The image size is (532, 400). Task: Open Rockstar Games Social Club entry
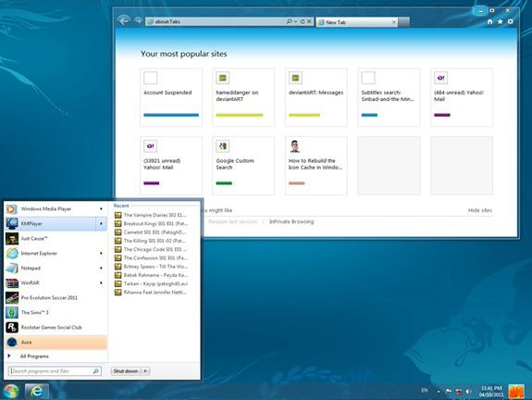56,328
